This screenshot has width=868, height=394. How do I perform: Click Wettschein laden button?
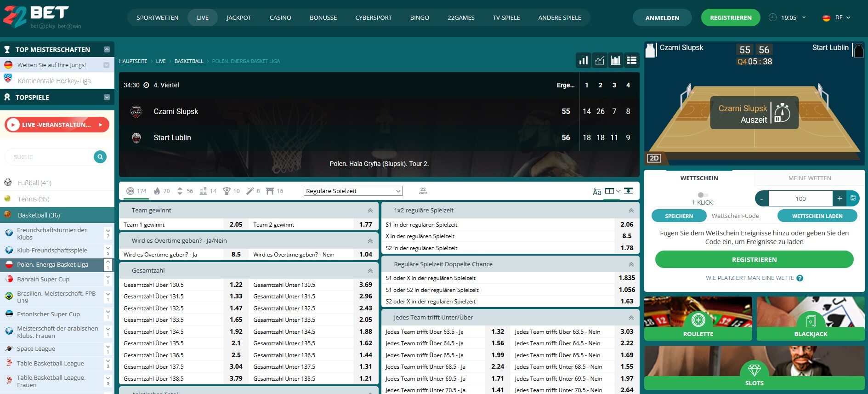[x=817, y=216]
